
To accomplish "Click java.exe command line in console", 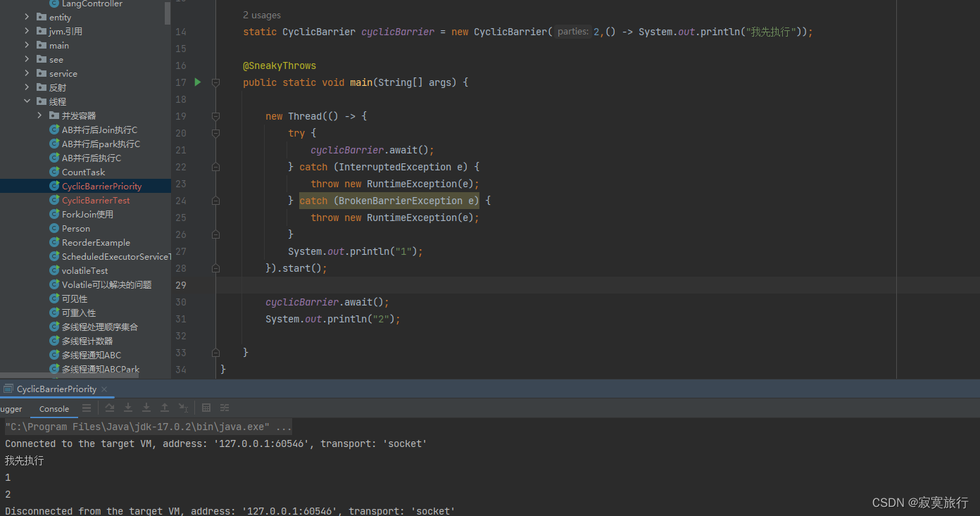I will click(x=148, y=427).
